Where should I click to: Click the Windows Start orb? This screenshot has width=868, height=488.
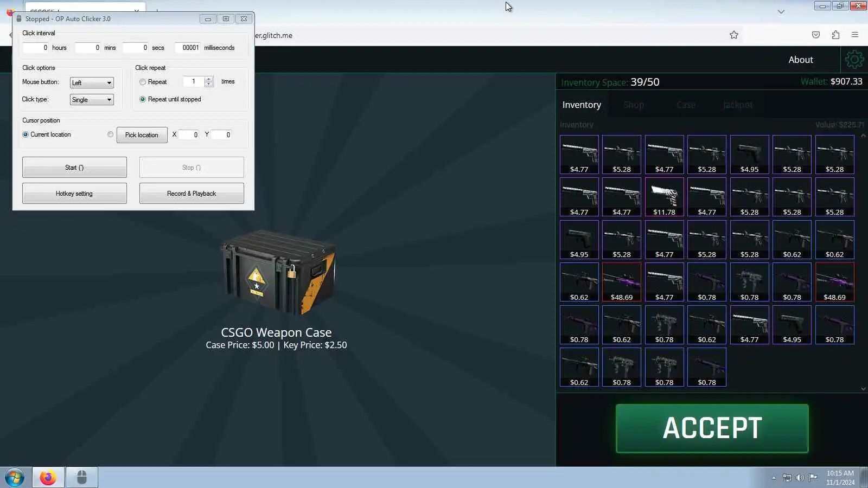coord(15,478)
